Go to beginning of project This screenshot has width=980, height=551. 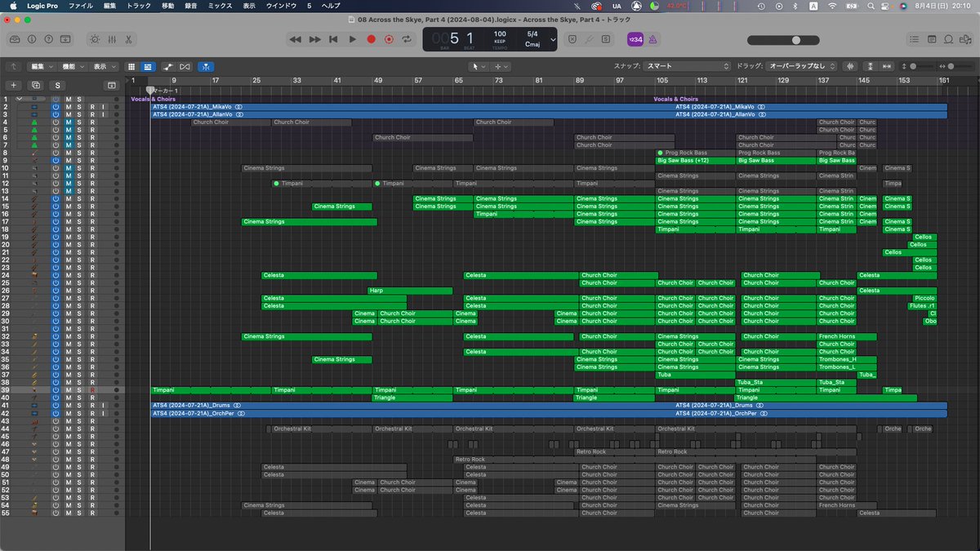[x=333, y=39]
